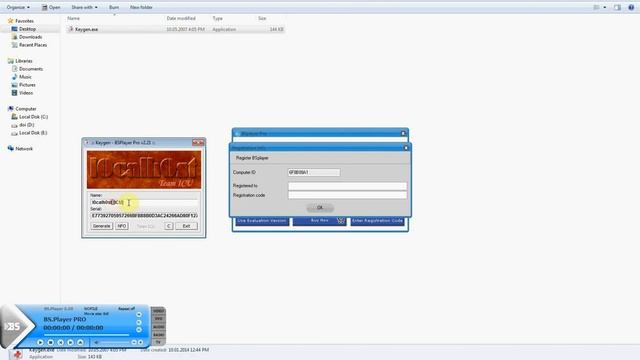Click the Exit button in Keygen window
Image resolution: width=640 pixels, height=360 pixels.
coord(187,226)
